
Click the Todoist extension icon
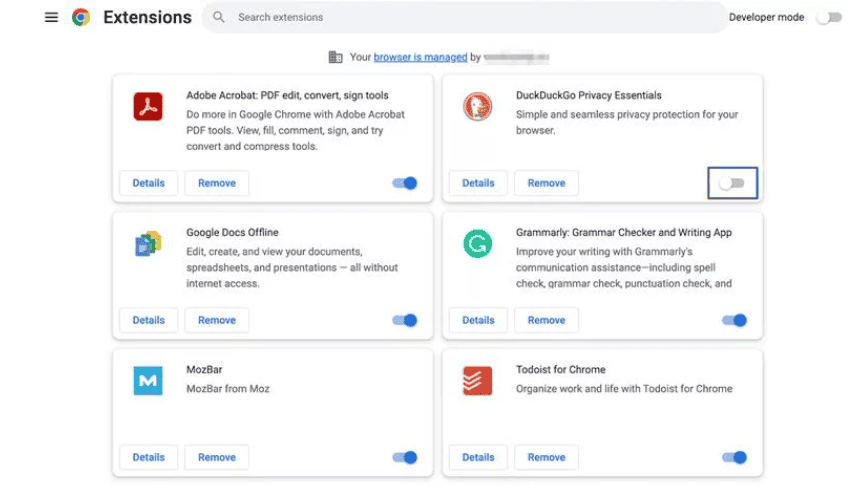click(x=477, y=380)
